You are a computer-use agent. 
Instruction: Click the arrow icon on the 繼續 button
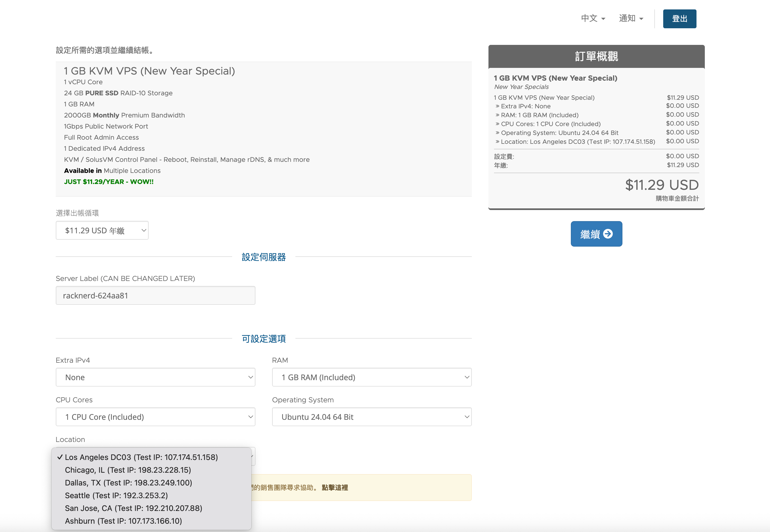608,234
